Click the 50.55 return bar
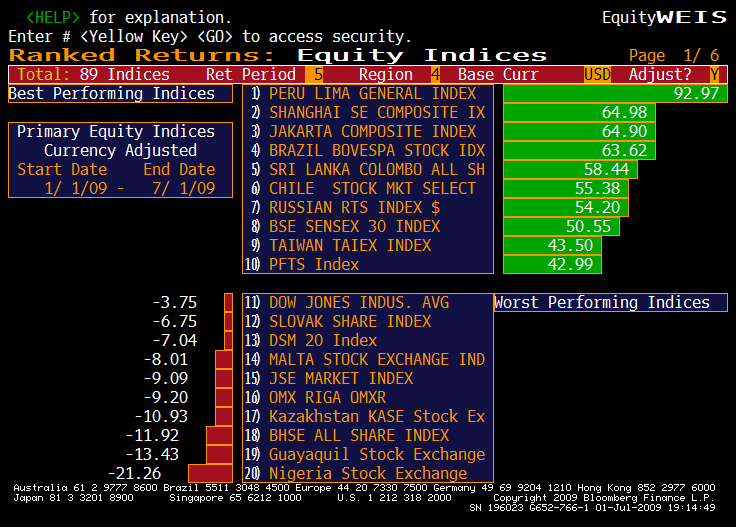 561,226
